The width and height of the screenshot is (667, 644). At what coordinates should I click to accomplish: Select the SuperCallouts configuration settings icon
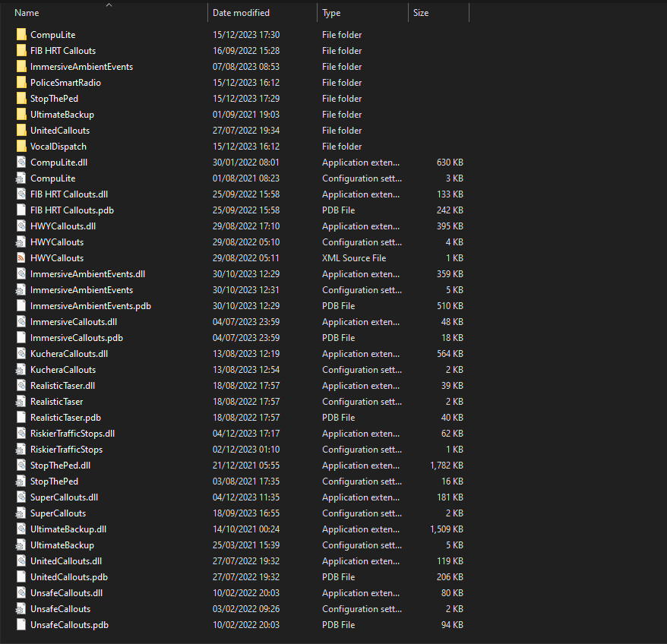click(x=21, y=513)
